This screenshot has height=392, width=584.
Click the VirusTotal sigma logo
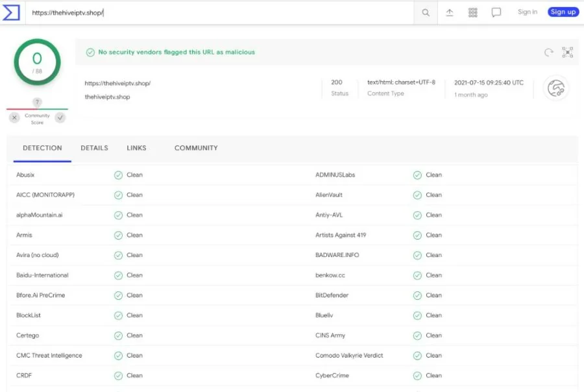coord(11,13)
